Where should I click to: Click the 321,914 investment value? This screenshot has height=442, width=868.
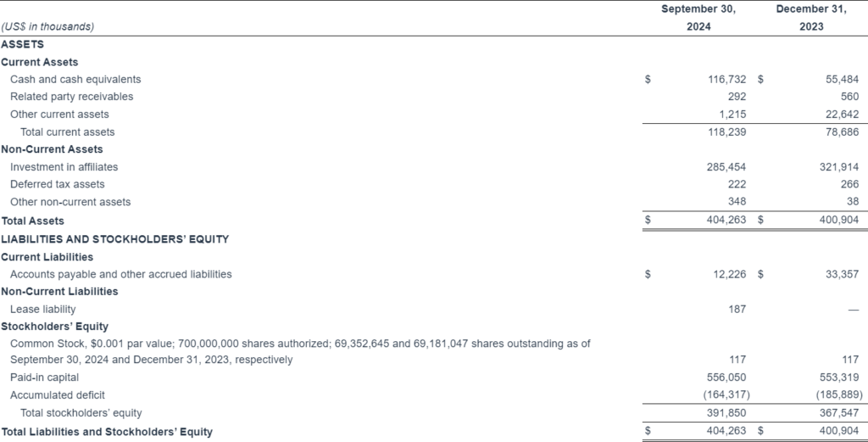839,167
